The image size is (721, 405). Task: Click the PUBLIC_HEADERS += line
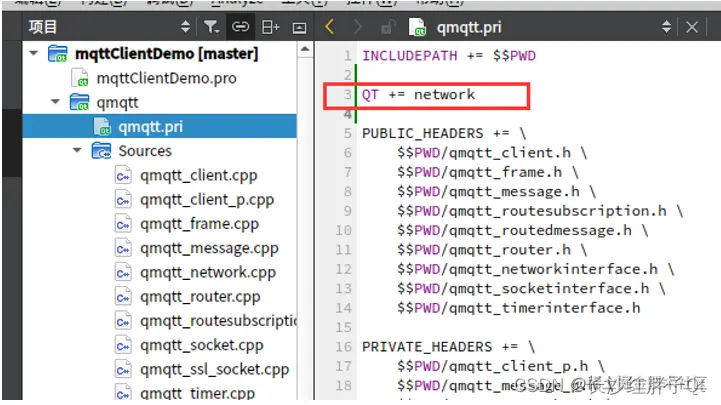(444, 133)
